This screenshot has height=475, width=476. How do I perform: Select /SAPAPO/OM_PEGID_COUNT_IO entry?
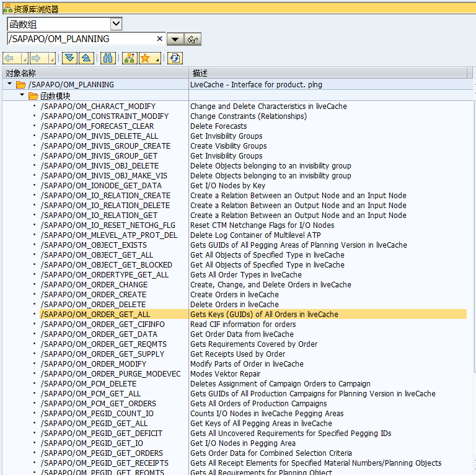click(x=97, y=414)
